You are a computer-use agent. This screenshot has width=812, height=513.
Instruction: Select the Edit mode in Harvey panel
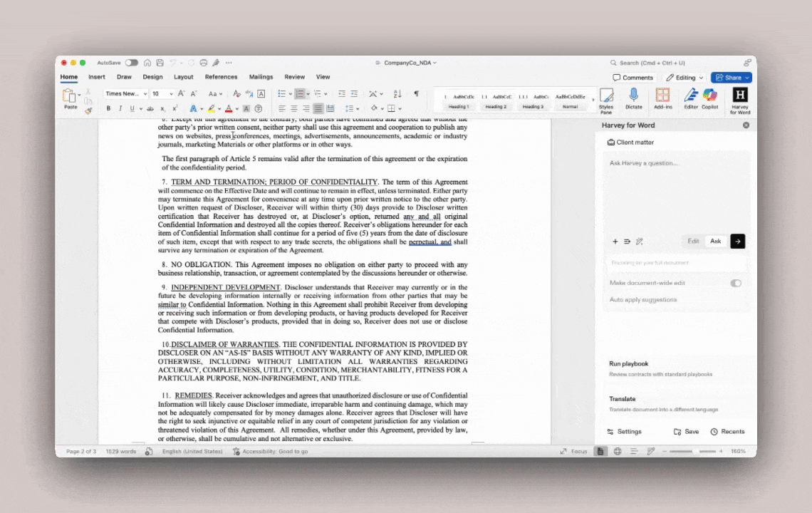click(693, 241)
